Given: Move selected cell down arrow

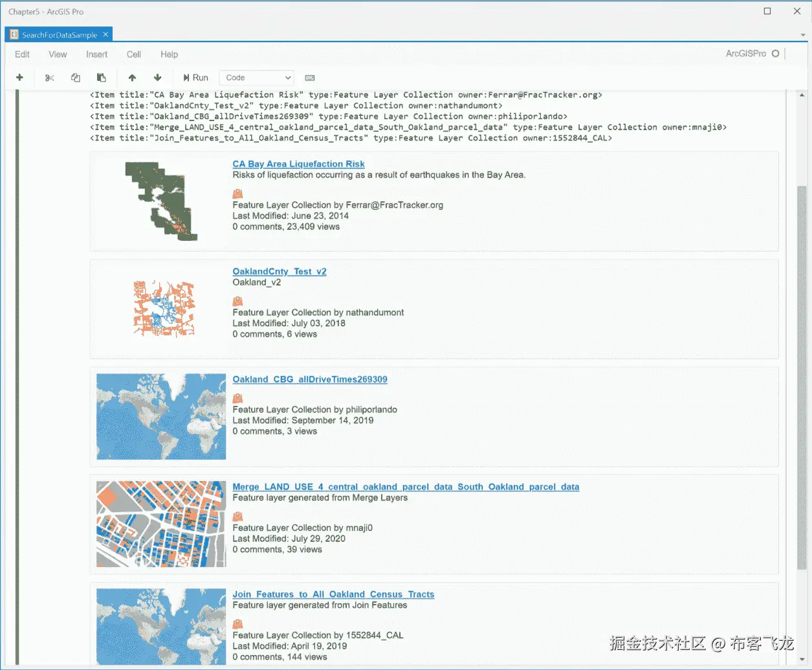Looking at the screenshot, I should 157,78.
